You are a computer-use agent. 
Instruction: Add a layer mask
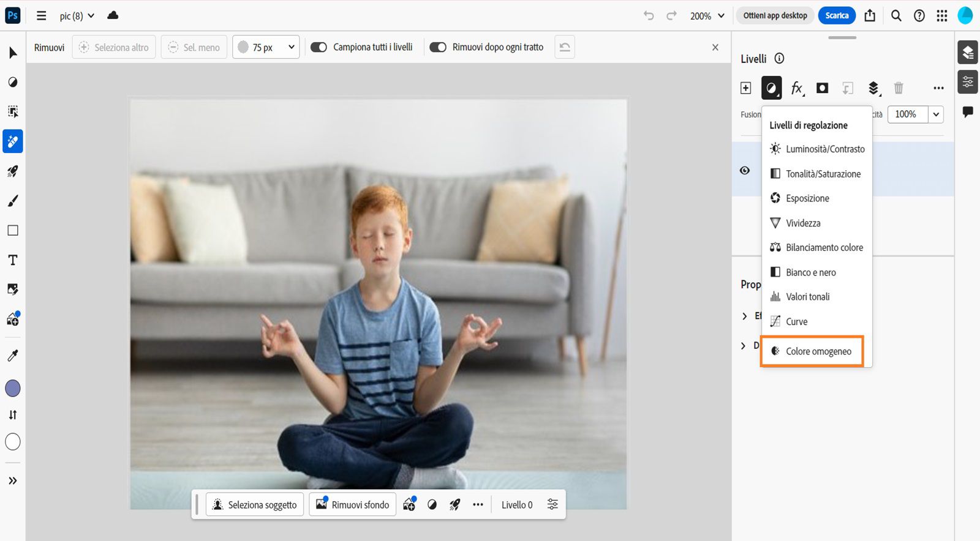(x=823, y=88)
